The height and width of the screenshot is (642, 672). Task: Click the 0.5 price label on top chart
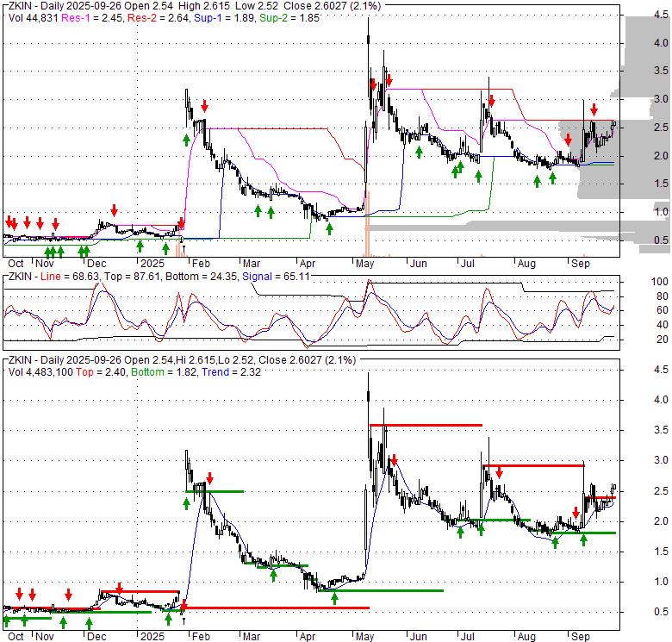click(661, 240)
